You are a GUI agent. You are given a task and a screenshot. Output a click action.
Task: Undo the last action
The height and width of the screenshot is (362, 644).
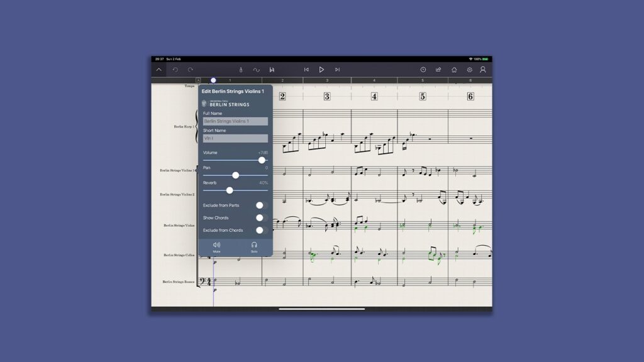click(x=175, y=70)
